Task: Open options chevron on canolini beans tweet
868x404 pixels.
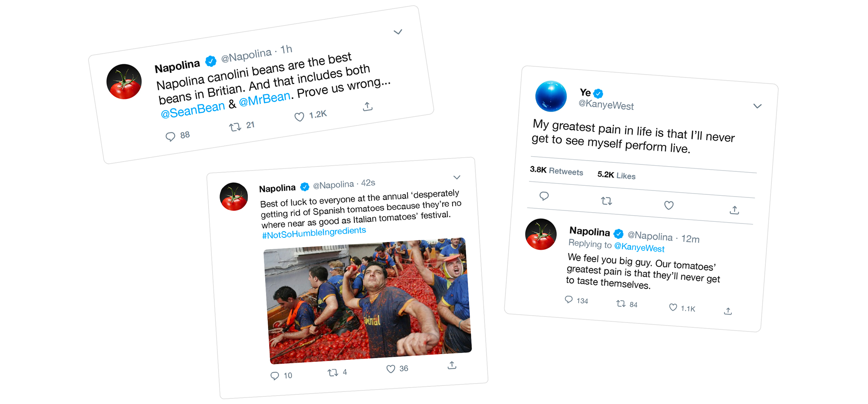Action: pyautogui.click(x=398, y=32)
